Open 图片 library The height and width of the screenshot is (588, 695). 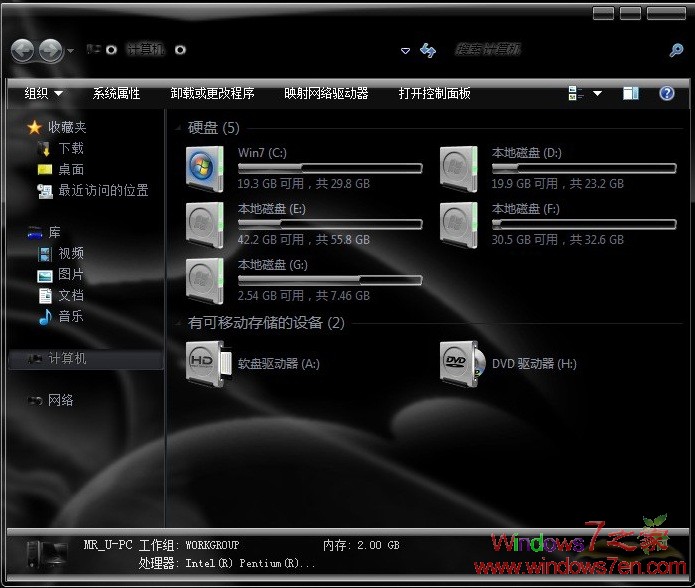71,274
